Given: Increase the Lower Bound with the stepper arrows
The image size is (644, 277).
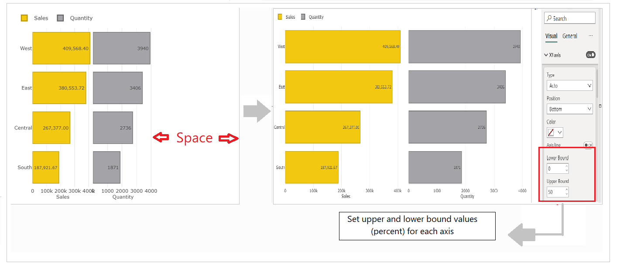Looking at the screenshot, I should tap(566, 166).
